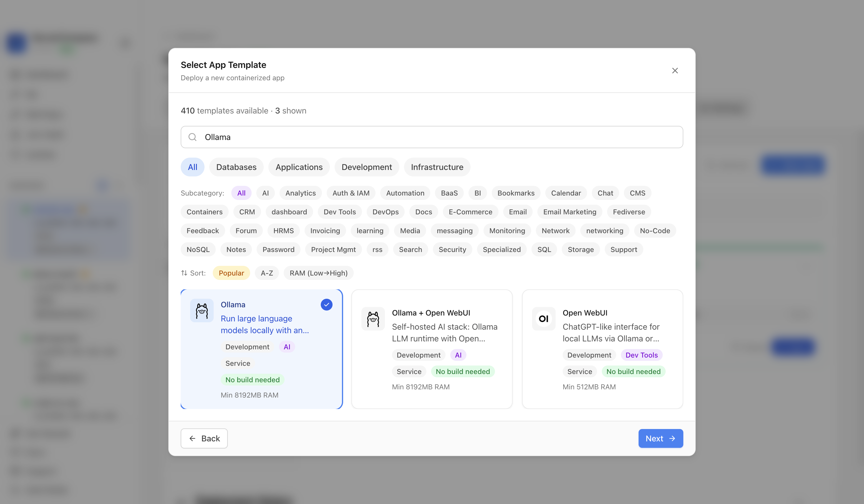The width and height of the screenshot is (864, 504).
Task: Filter by NoSQL subcategory
Action: tap(198, 250)
